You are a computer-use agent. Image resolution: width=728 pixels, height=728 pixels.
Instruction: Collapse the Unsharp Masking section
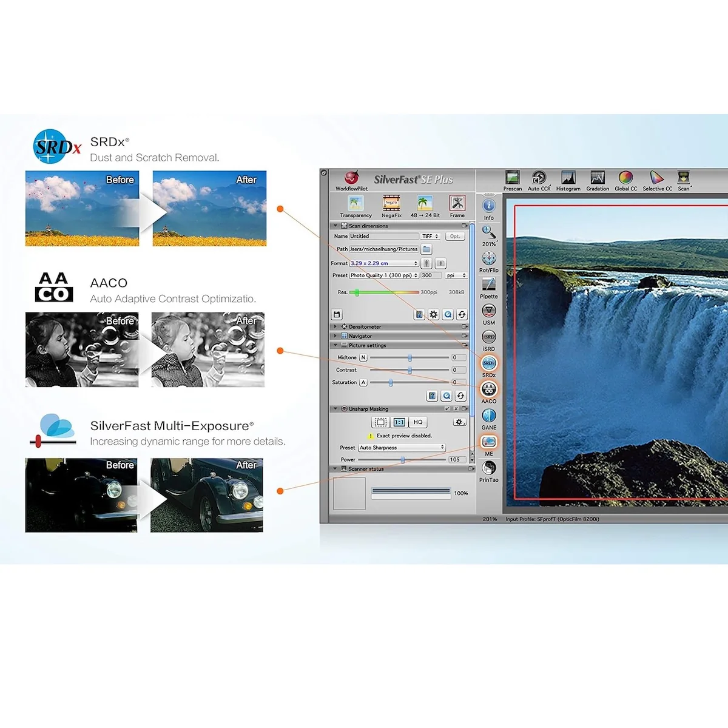[335, 409]
